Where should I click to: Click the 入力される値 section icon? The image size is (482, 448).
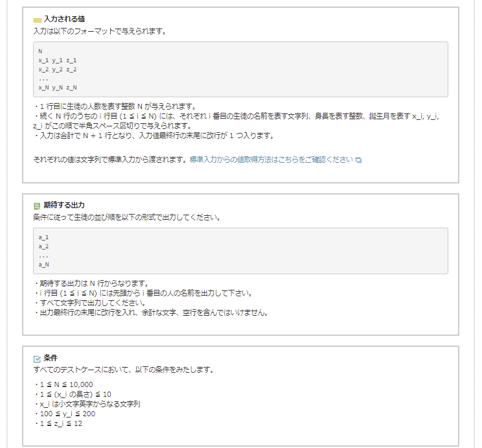coord(37,20)
